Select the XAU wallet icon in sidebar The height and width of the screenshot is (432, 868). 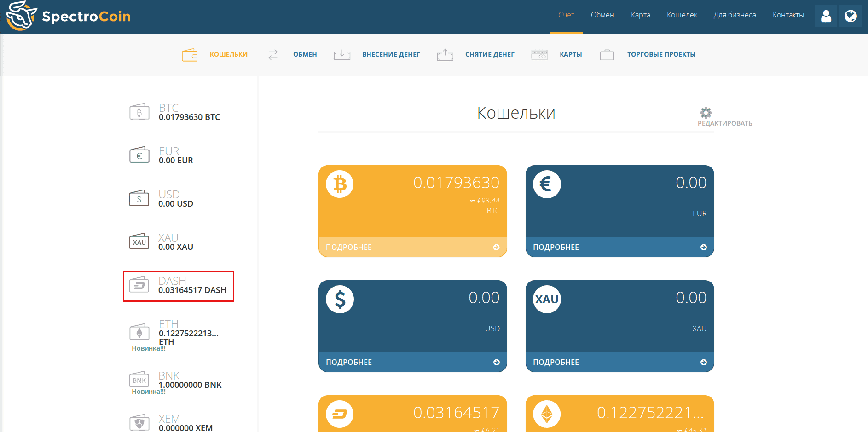(x=139, y=242)
